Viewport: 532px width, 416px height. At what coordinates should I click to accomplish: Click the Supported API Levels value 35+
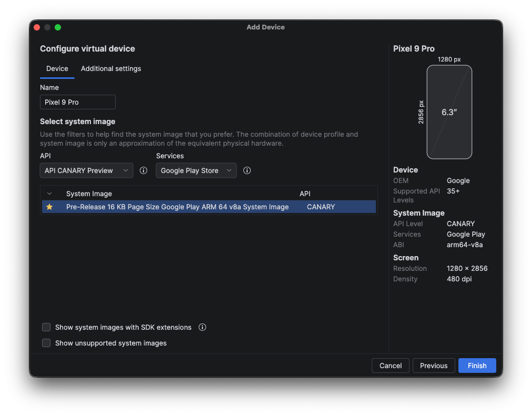[x=453, y=191]
